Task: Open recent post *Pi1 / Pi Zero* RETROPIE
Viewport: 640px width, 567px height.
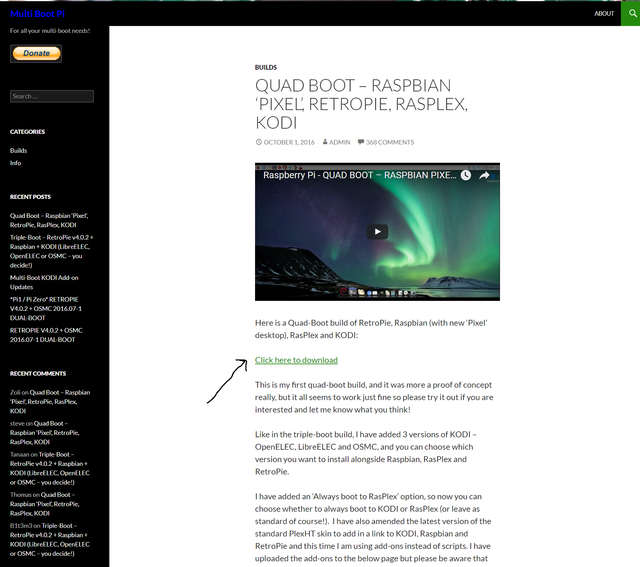Action: (46, 309)
